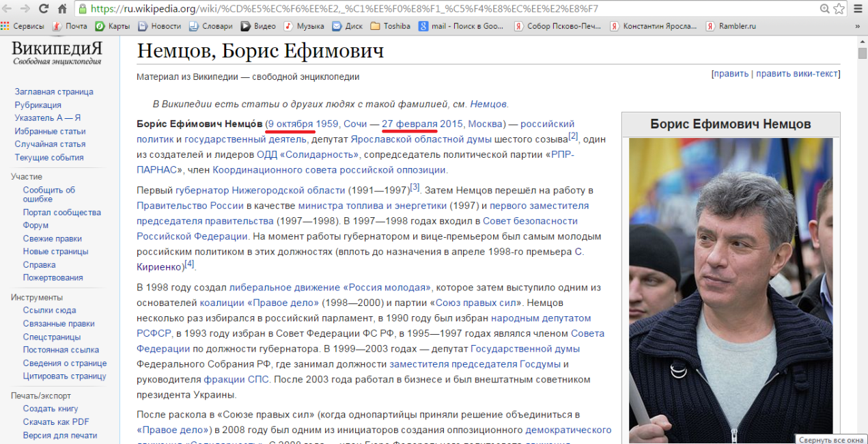Image resolution: width=868 pixels, height=444 pixels.
Task: Open Версия для печати link
Action: [60, 435]
